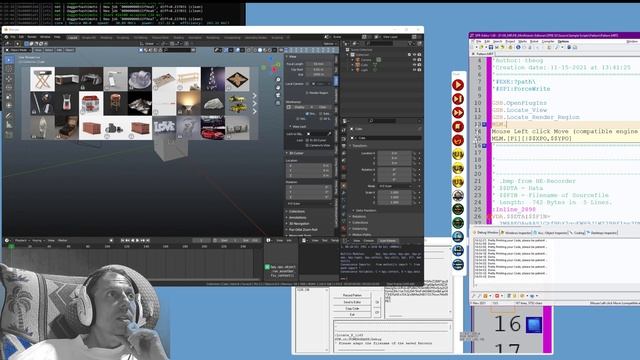The image size is (640, 360).
Task: Select the Rotate tool in Blender toolbar
Action: [x=9, y=87]
